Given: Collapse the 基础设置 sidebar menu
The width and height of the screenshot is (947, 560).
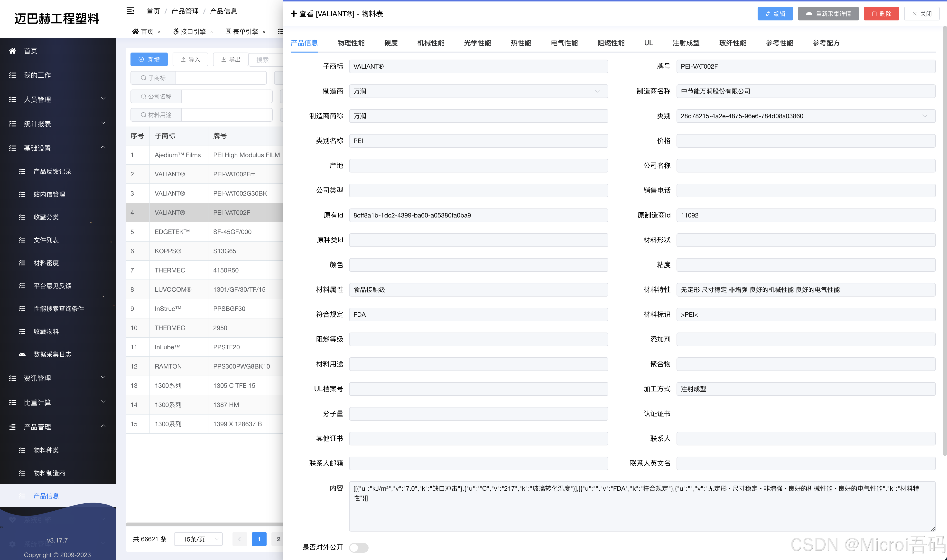Looking at the screenshot, I should 58,148.
